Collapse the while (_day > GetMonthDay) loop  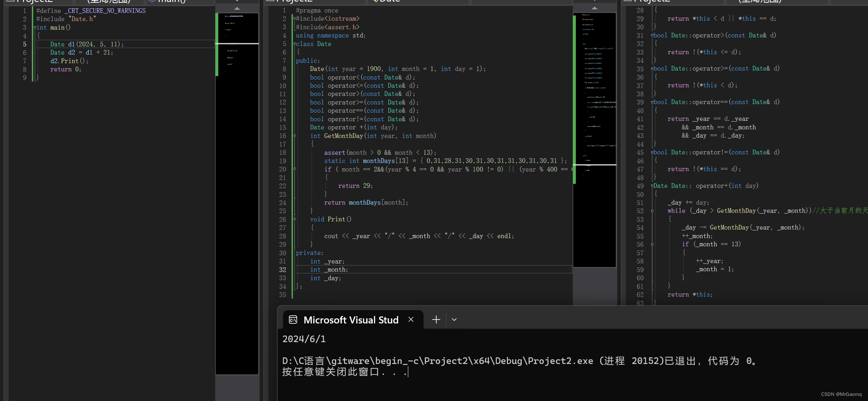coord(652,211)
